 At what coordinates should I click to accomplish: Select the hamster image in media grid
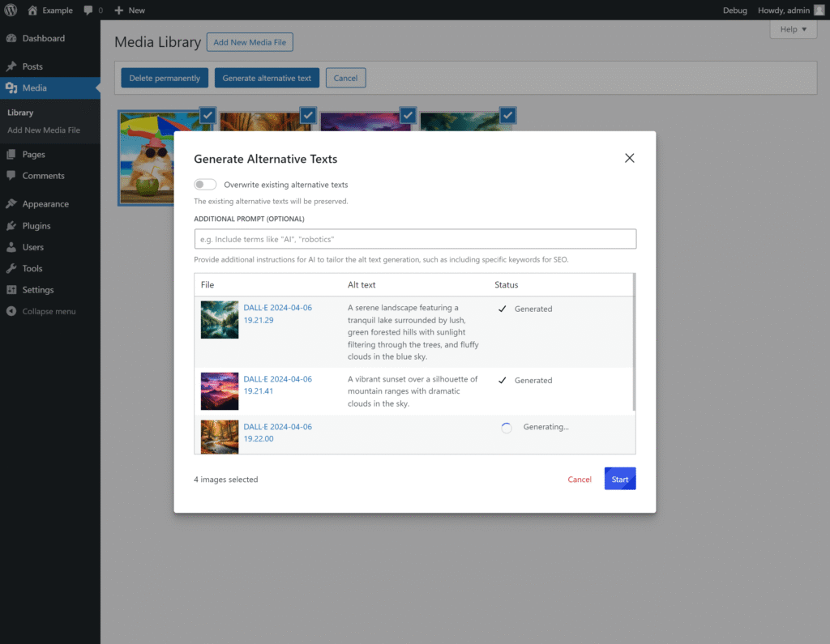pos(146,157)
